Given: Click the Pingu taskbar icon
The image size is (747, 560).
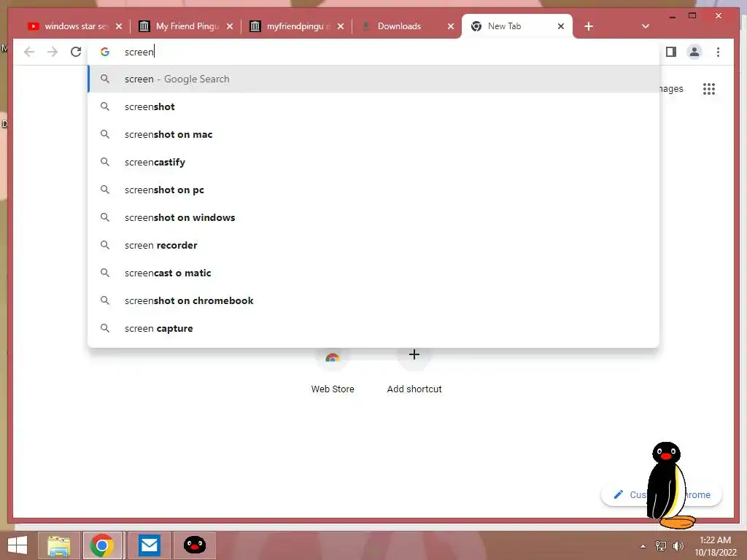Looking at the screenshot, I should 194,545.
